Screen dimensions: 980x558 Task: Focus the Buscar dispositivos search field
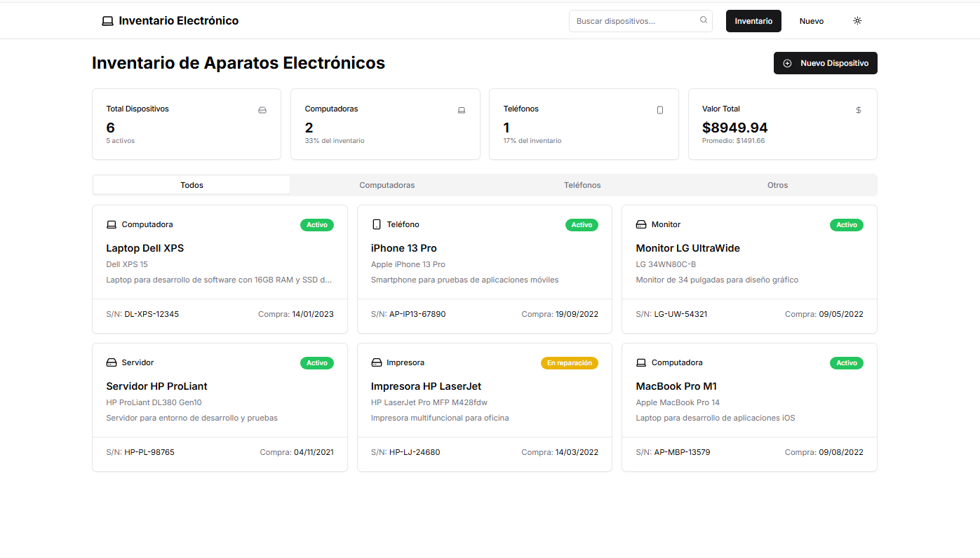tap(640, 21)
